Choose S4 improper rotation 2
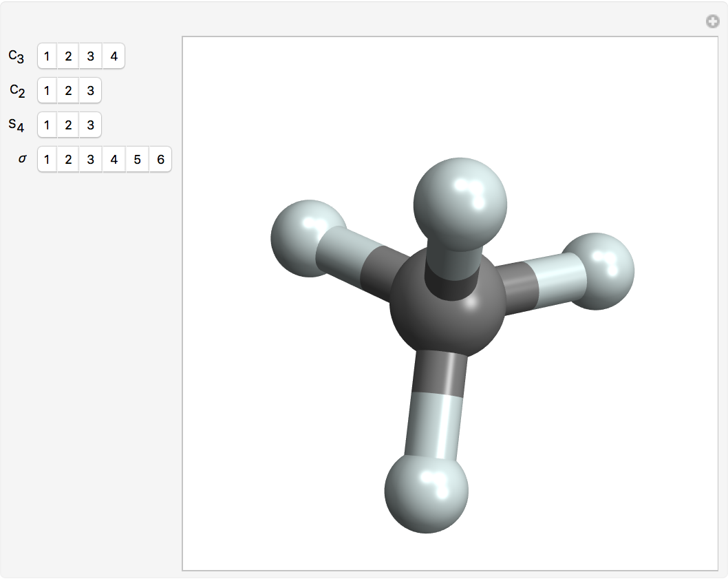This screenshot has height=581, width=728. [x=68, y=125]
